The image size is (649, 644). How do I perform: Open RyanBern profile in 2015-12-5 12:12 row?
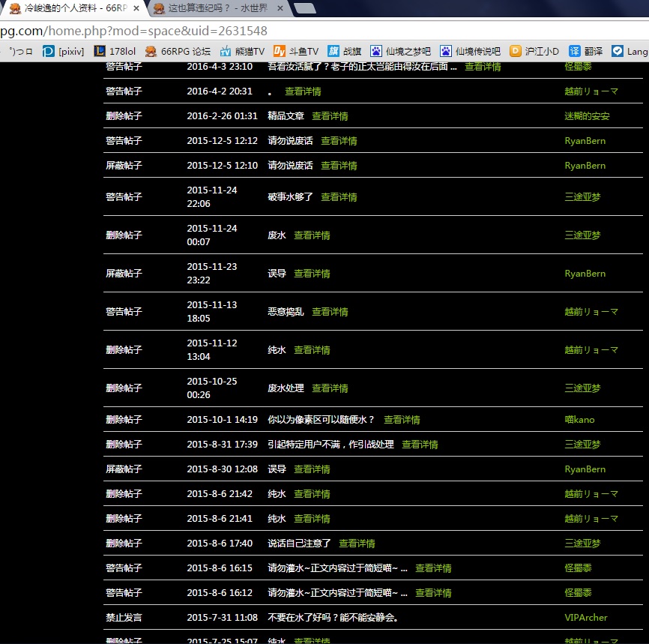coord(585,141)
